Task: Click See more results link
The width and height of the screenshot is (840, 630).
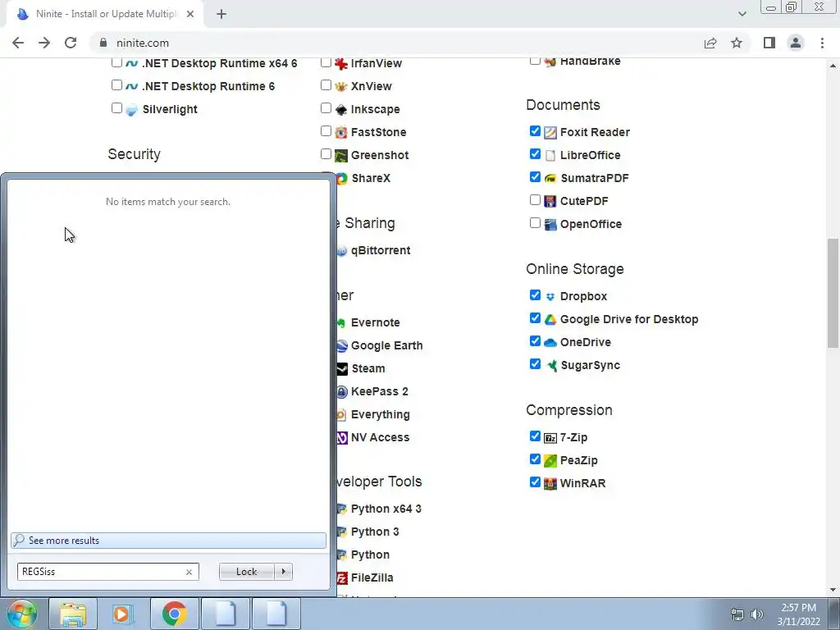Action: [x=168, y=541]
